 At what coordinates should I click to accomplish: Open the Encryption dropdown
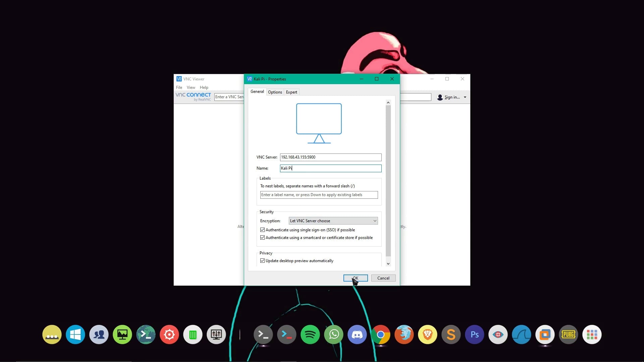coord(333,221)
